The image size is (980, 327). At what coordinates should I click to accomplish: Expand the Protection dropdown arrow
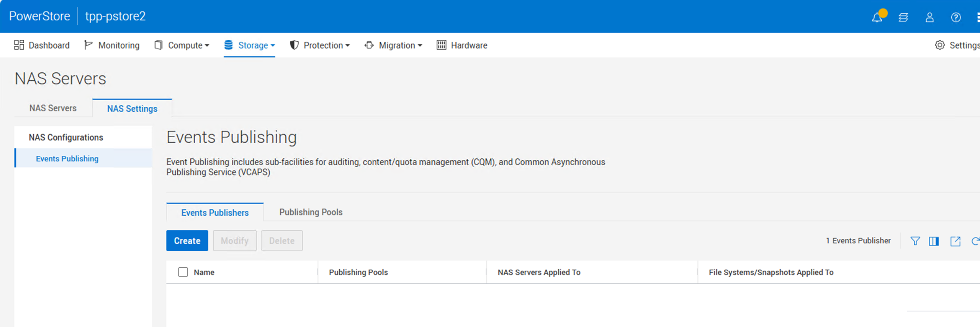coord(347,46)
